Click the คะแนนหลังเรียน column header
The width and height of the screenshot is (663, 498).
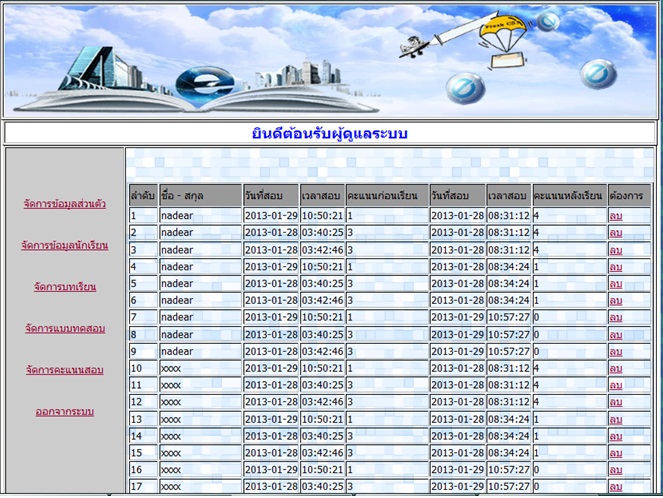pyautogui.click(x=568, y=195)
